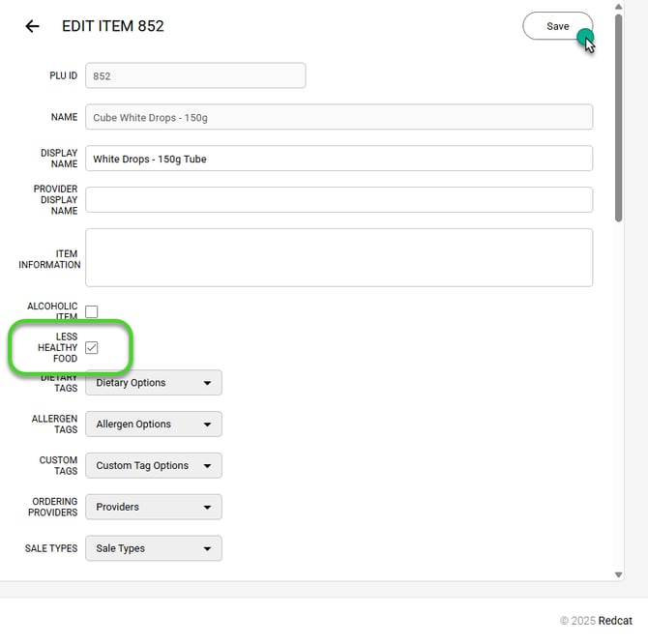Select the Name field with Cube White Drops

click(339, 117)
